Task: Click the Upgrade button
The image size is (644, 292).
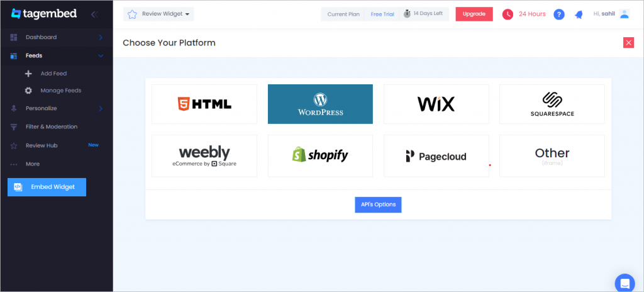Action: [x=474, y=14]
